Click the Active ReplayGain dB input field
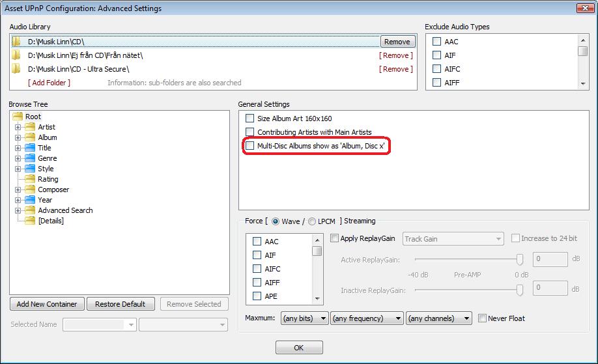598x364 pixels. coord(550,259)
